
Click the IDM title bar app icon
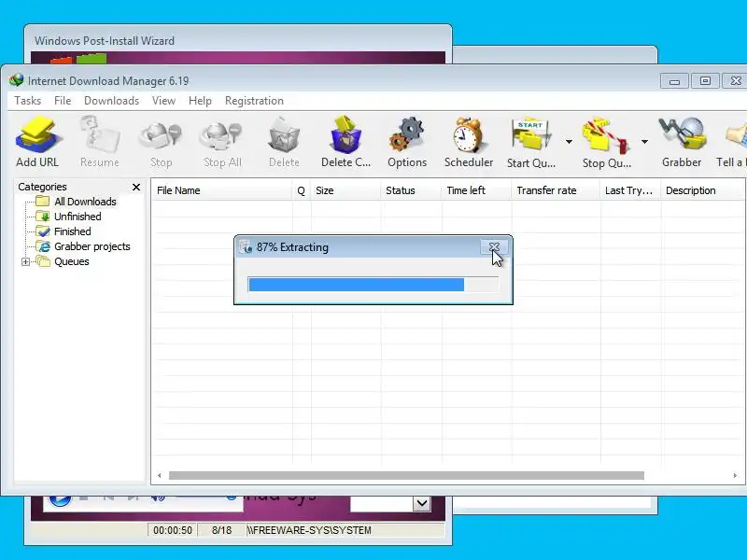coord(17,80)
